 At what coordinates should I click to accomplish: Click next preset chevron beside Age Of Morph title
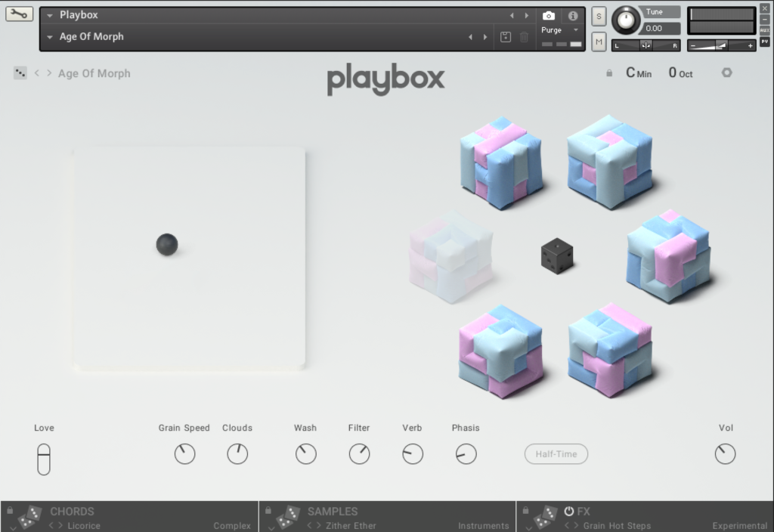(x=49, y=73)
